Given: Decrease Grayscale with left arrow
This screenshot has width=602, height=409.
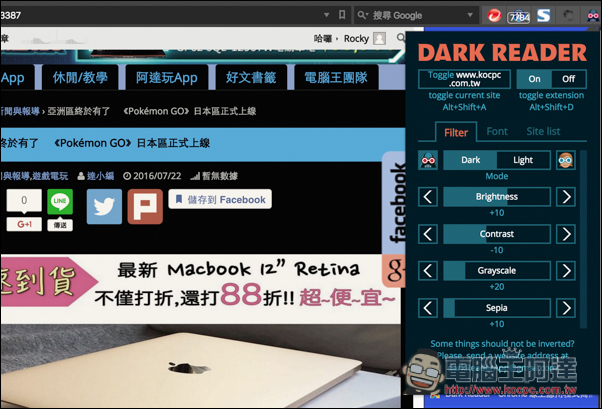Looking at the screenshot, I should (x=428, y=271).
